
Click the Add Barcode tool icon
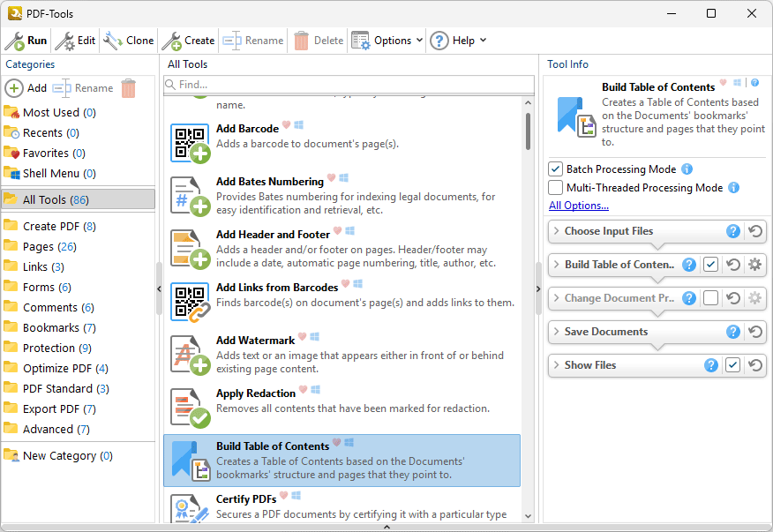[190, 143]
